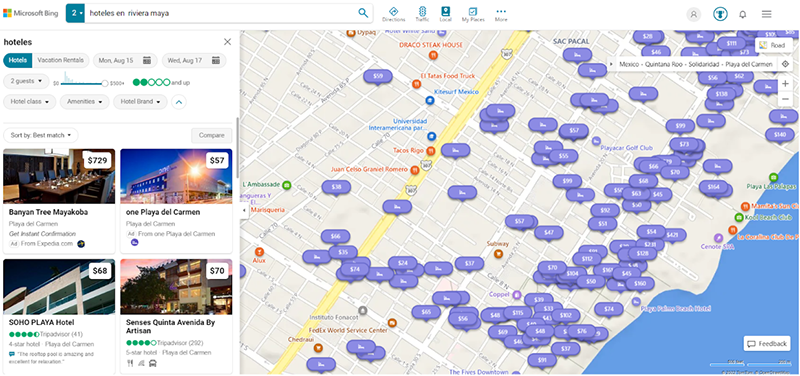The height and width of the screenshot is (376, 800).
Task: Click the locate me icon
Action: (x=785, y=64)
